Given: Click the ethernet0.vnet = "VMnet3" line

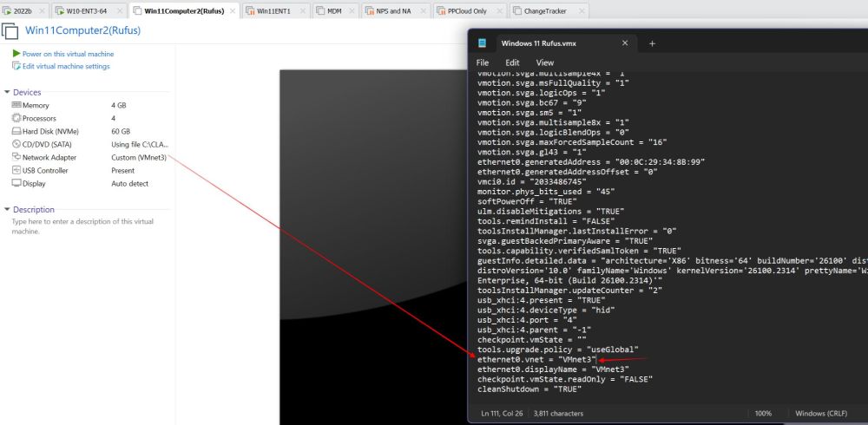Looking at the screenshot, I should 537,359.
